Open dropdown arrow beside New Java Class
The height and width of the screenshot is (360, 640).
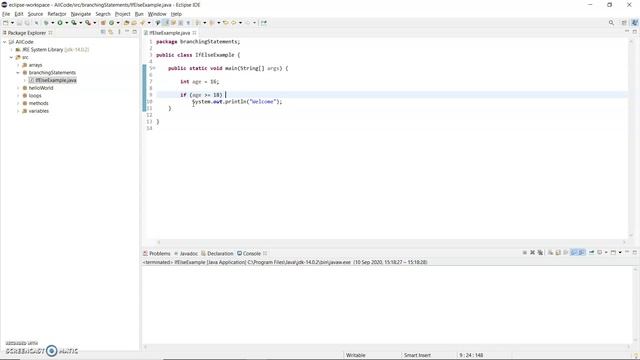118,23
